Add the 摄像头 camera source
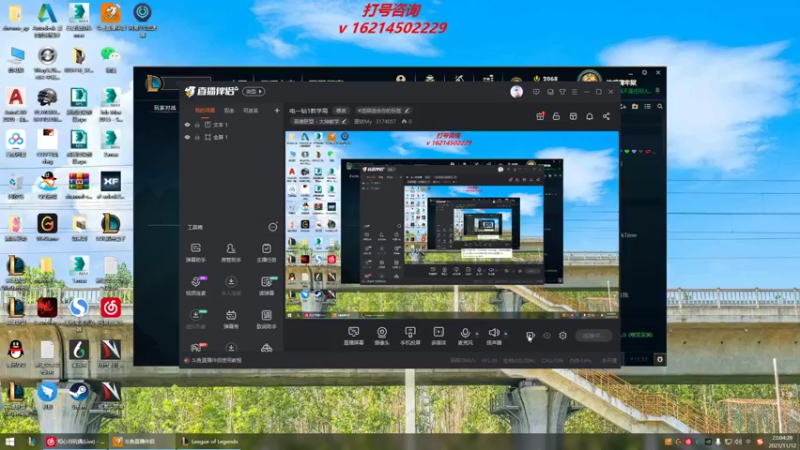 [381, 336]
